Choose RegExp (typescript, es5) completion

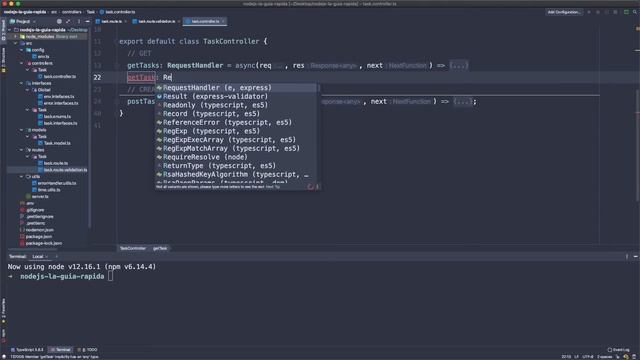[x=236, y=131]
